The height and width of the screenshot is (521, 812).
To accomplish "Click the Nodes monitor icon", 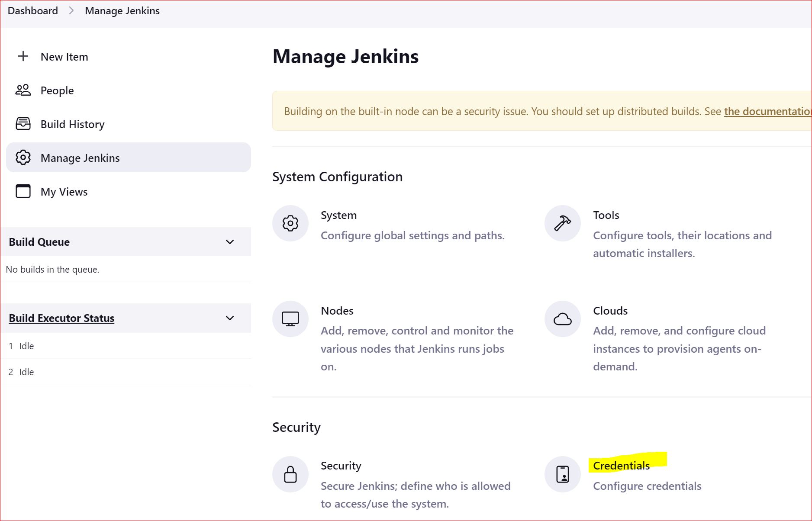I will coord(290,319).
